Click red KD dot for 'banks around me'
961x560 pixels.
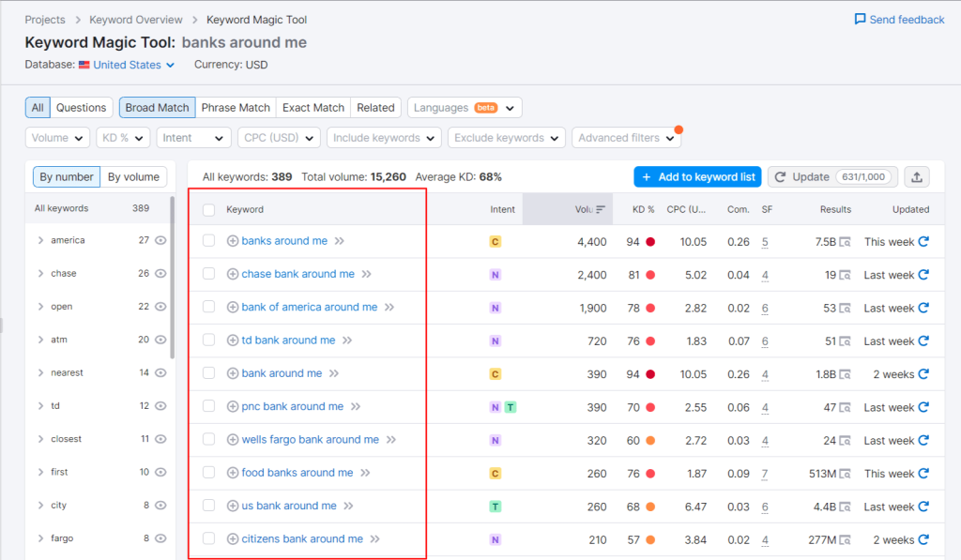coord(650,242)
